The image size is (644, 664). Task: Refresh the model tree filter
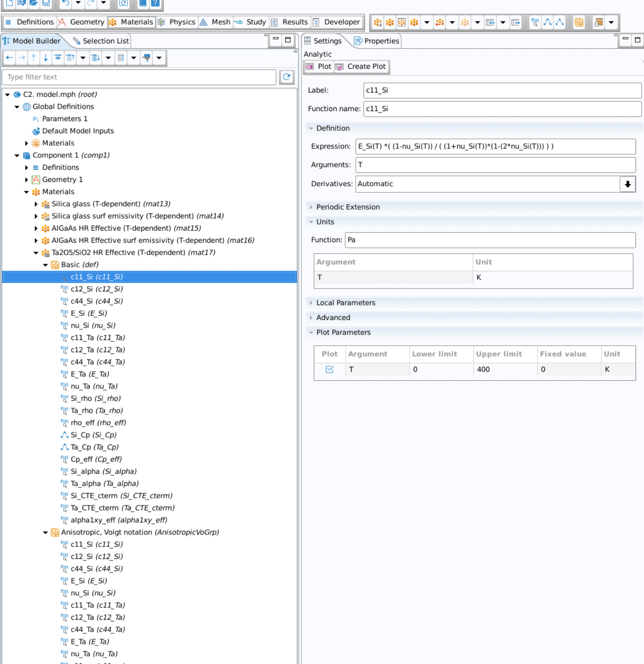pyautogui.click(x=287, y=77)
